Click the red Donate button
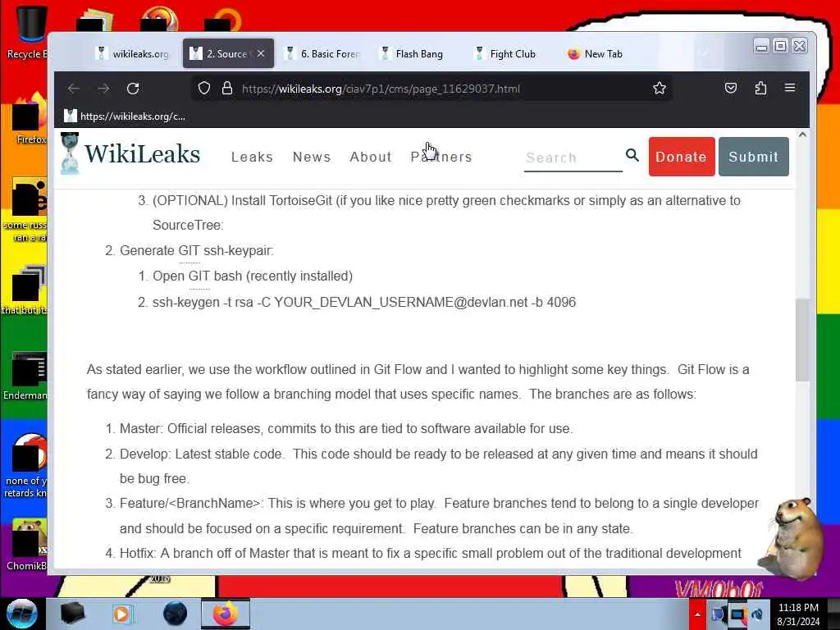Screen dimensions: 840x630 [682, 157]
